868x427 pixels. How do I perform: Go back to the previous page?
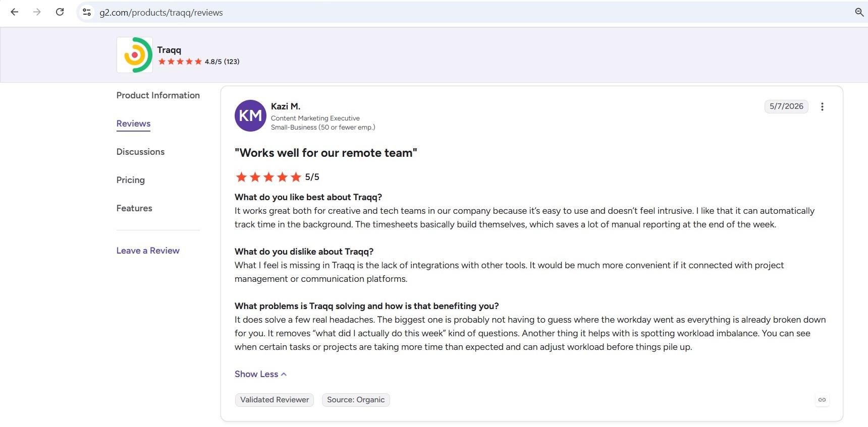click(15, 12)
